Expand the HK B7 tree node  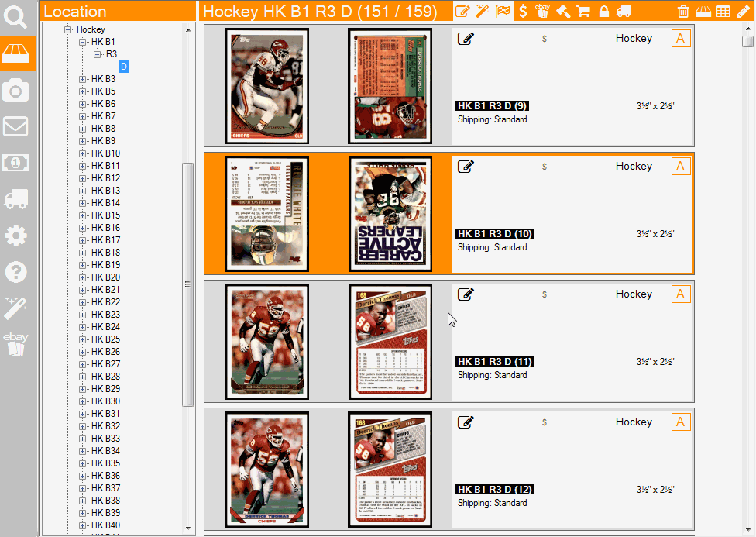tap(82, 116)
